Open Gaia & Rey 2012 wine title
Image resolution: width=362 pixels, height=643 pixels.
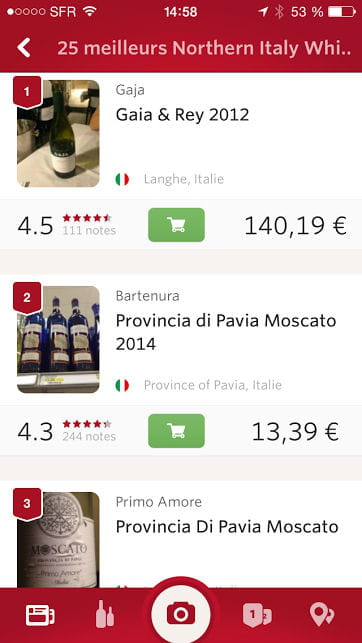(x=182, y=115)
